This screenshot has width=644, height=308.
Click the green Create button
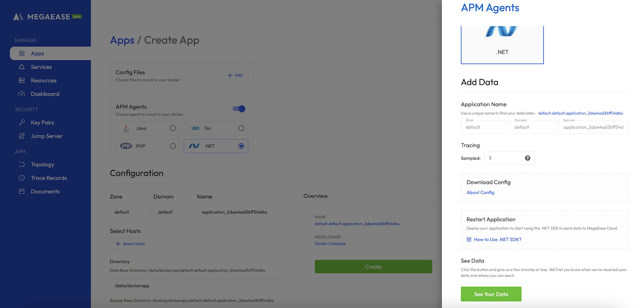(373, 267)
